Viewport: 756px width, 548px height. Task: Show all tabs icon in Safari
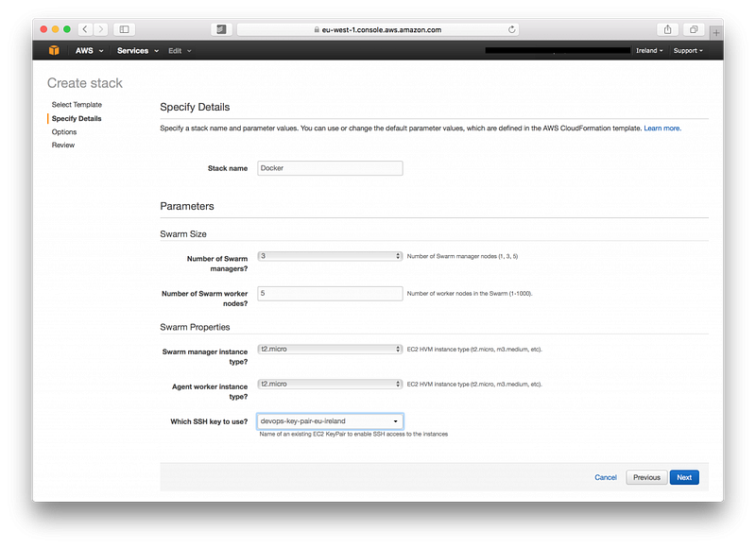click(x=694, y=29)
